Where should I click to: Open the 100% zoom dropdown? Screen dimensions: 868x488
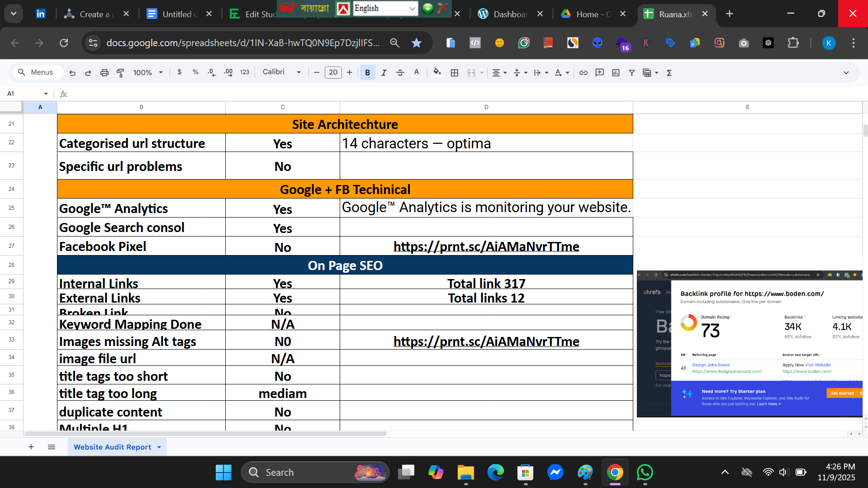(147, 72)
